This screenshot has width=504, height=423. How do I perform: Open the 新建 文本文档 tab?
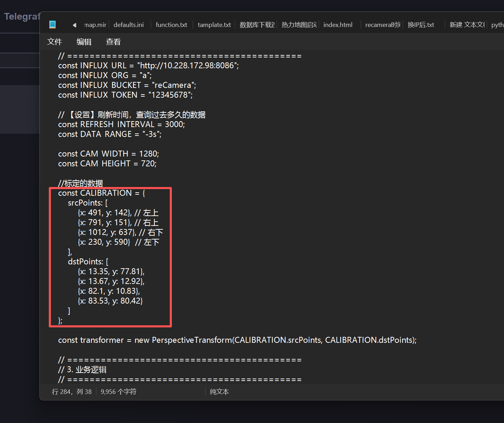pyautogui.click(x=467, y=25)
